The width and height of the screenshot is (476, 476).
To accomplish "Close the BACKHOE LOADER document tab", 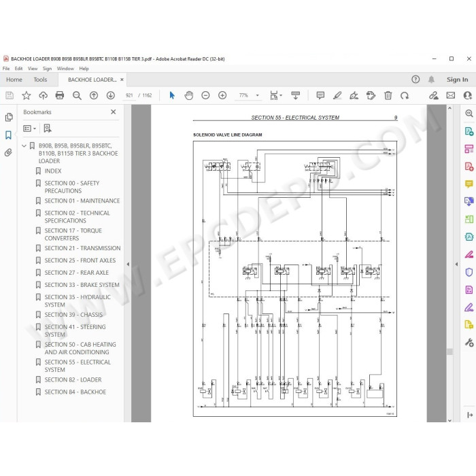I will click(x=122, y=80).
